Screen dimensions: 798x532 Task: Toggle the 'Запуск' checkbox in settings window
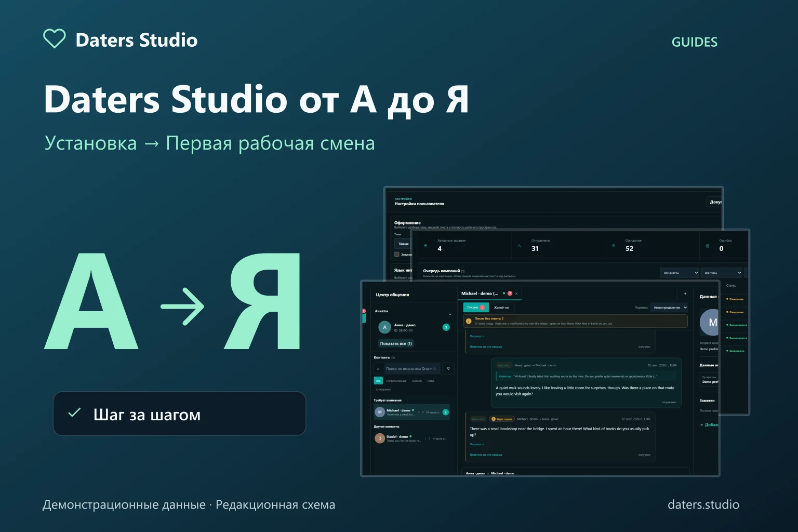[396, 254]
